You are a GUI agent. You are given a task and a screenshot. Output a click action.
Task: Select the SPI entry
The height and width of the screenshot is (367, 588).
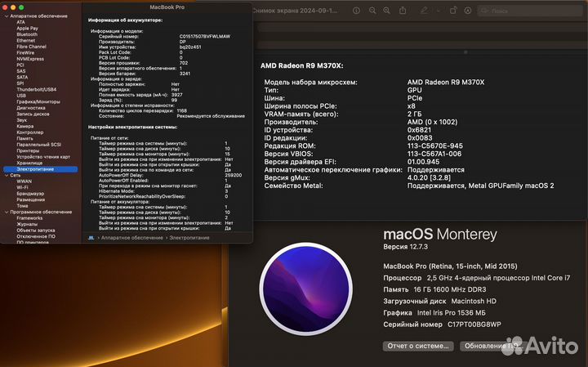tap(20, 83)
